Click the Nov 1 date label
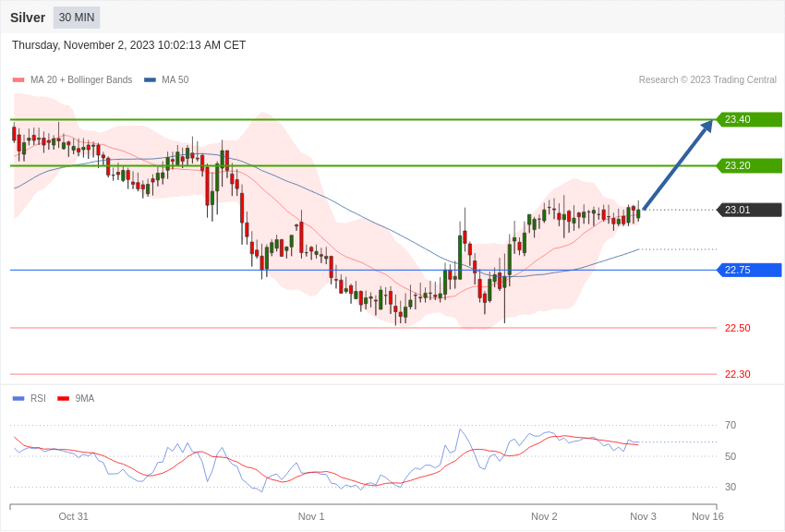This screenshot has width=785, height=532. [311, 516]
